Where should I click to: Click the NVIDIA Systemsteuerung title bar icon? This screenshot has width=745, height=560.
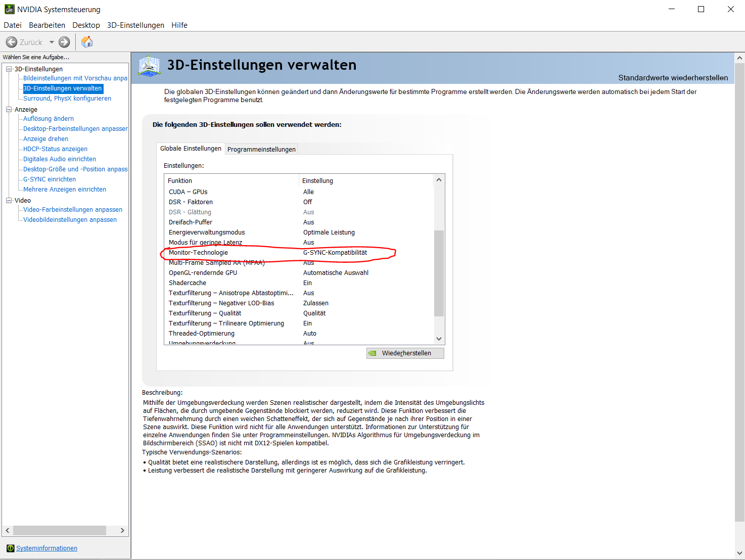(x=9, y=9)
